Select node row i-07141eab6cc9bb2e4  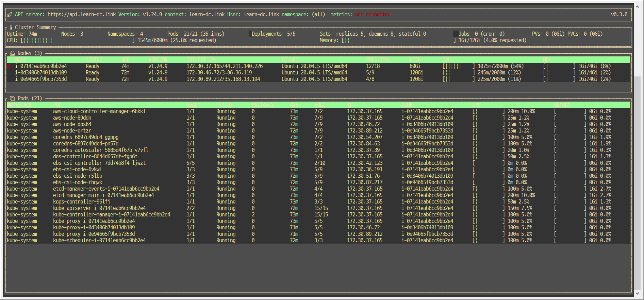point(318,66)
